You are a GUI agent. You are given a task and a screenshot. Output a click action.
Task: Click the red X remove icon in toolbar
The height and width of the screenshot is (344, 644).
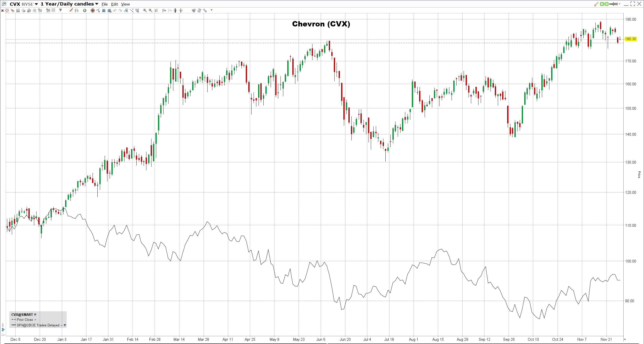click(x=2, y=10)
